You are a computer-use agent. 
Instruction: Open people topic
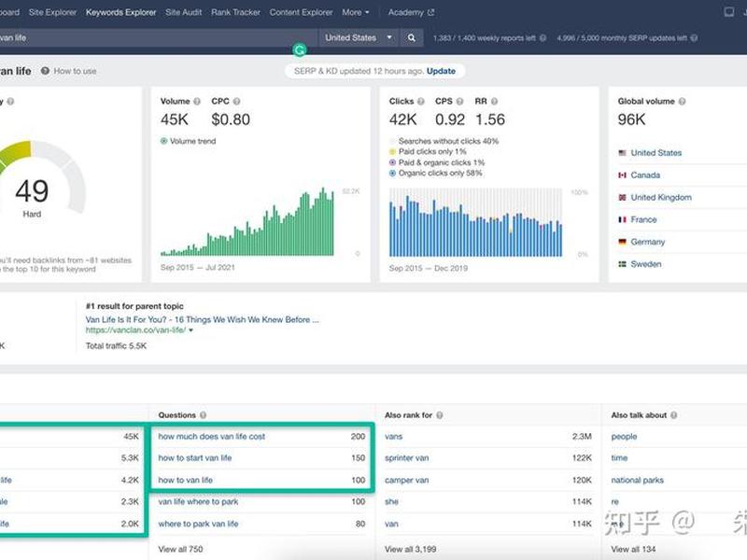pos(624,436)
